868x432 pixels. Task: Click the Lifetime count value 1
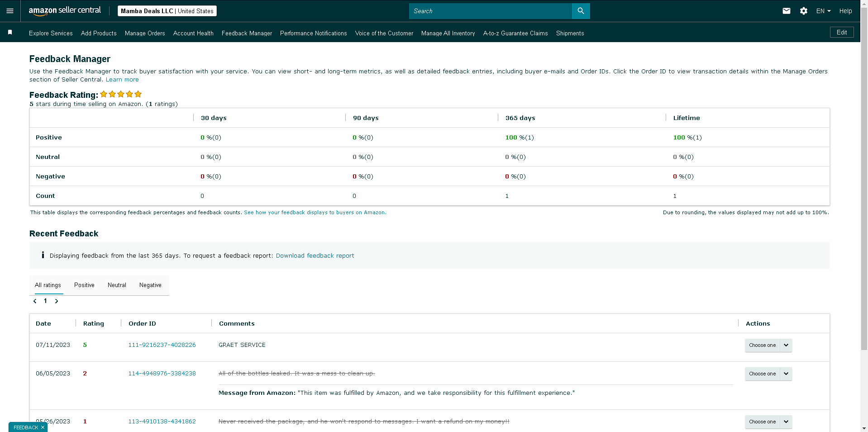click(675, 196)
